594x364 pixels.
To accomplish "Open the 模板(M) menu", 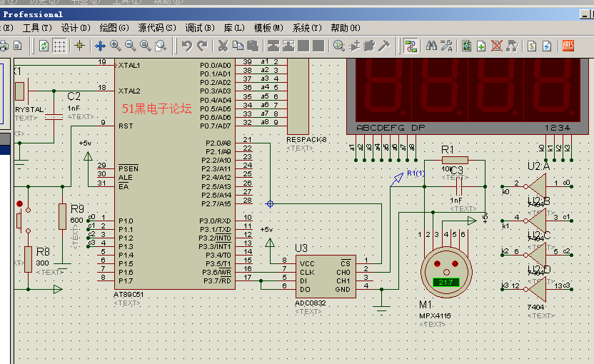I will coord(268,28).
